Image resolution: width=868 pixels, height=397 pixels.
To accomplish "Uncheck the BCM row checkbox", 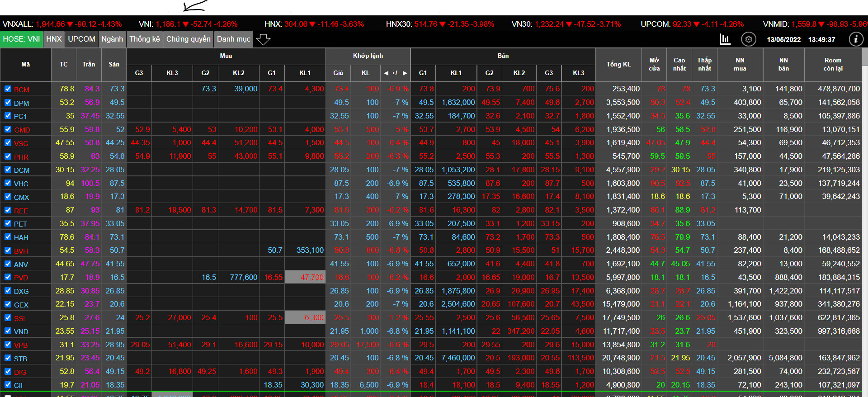I will click(8, 89).
